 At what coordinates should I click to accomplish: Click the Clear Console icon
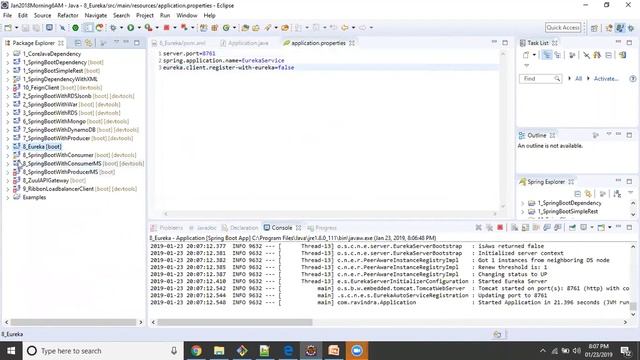(x=515, y=227)
